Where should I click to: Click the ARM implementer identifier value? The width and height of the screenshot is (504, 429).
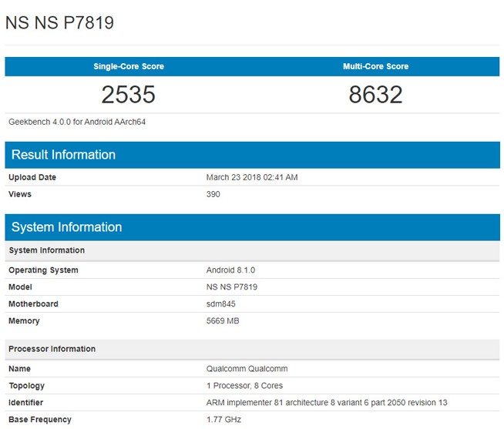(x=327, y=403)
